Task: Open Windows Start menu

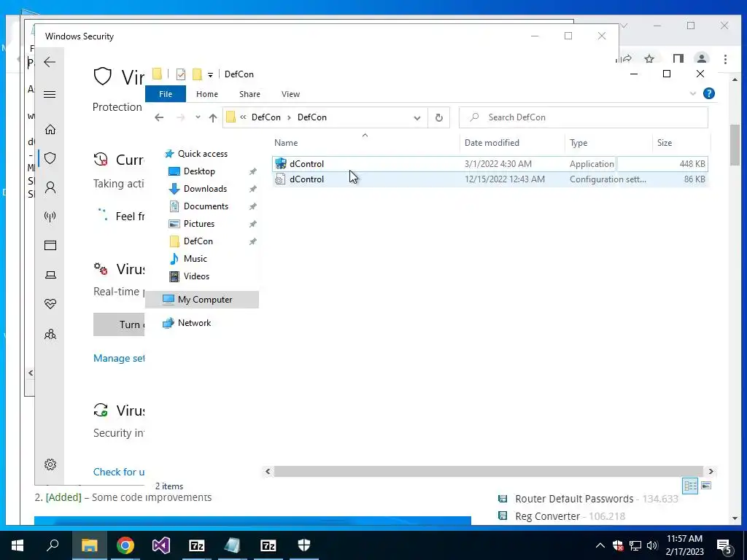Action: coord(18,545)
